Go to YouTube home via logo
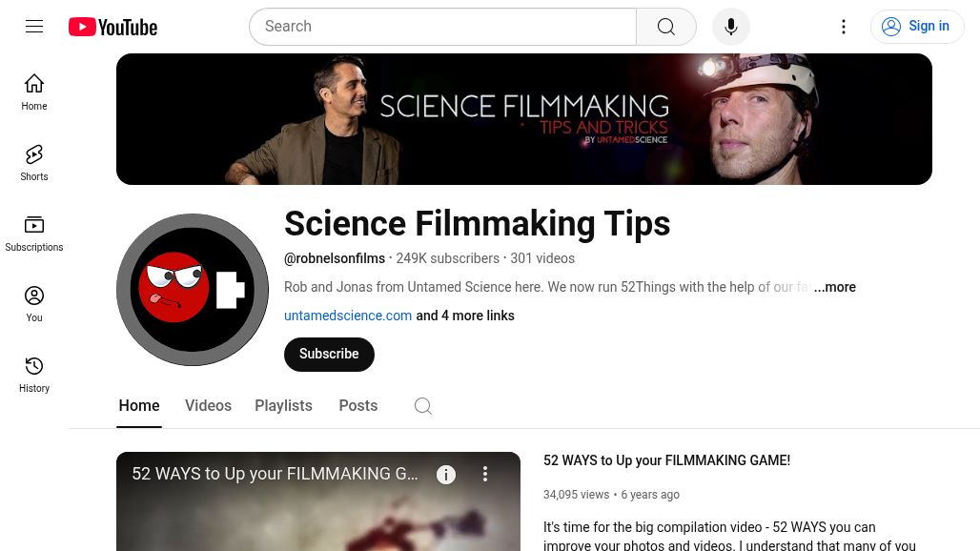The width and height of the screenshot is (980, 551). 113,27
